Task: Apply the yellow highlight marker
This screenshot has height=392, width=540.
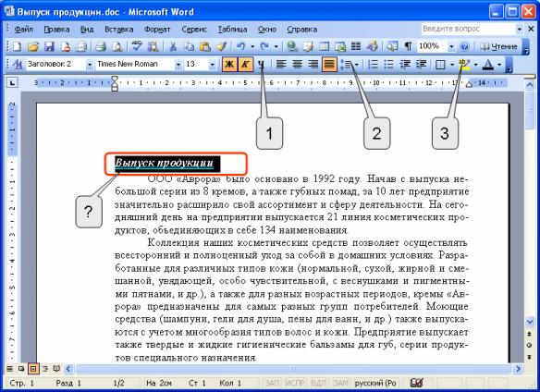Action: tap(464, 64)
